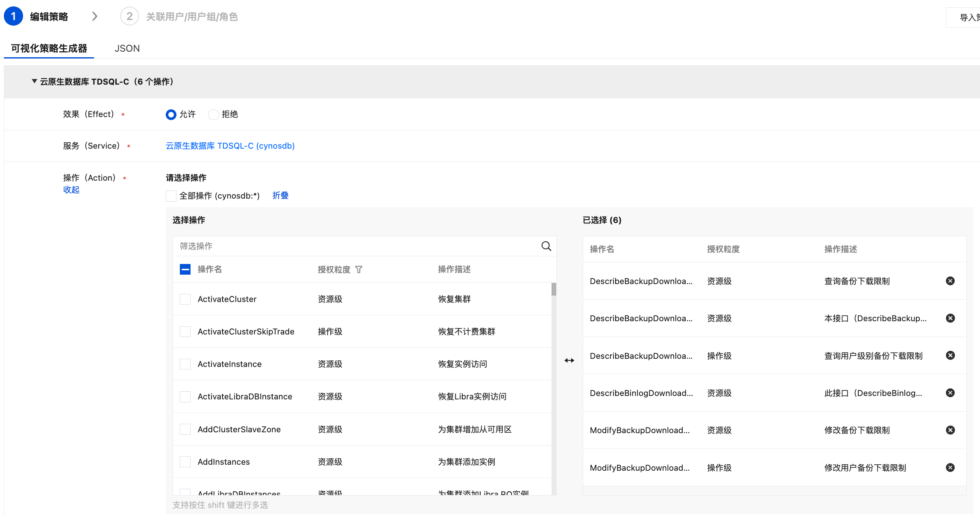
Task: Tick the ActivateCluster checkbox
Action: (185, 299)
